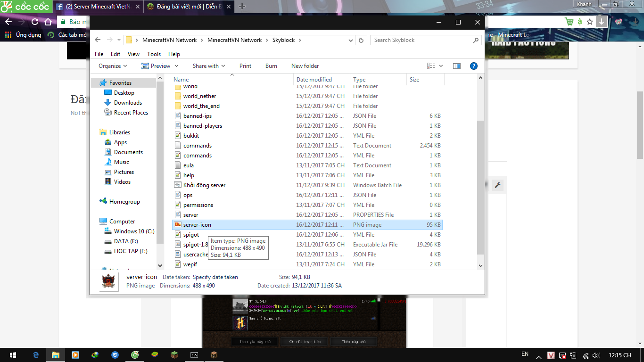Screen dimensions: 644x362
Task: Select Downloads in Favorites
Action: [128, 103]
